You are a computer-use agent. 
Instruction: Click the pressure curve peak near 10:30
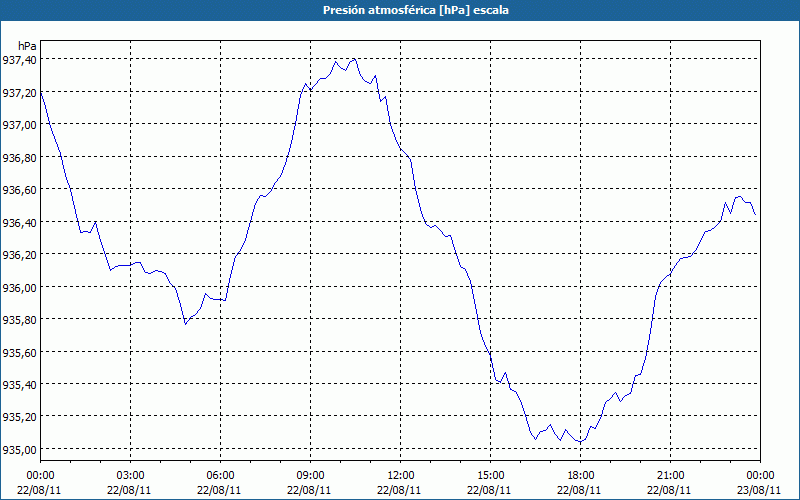[353, 59]
